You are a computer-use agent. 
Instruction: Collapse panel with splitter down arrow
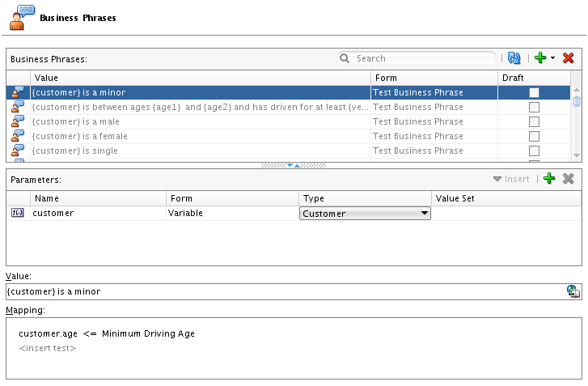pyautogui.click(x=290, y=165)
